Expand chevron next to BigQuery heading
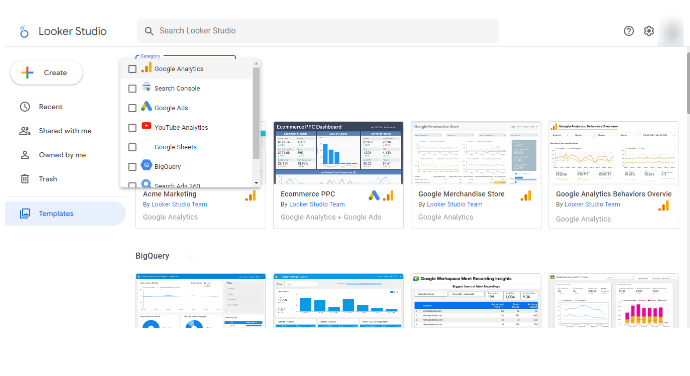Screen dimensions: 690x376 pos(189,256)
